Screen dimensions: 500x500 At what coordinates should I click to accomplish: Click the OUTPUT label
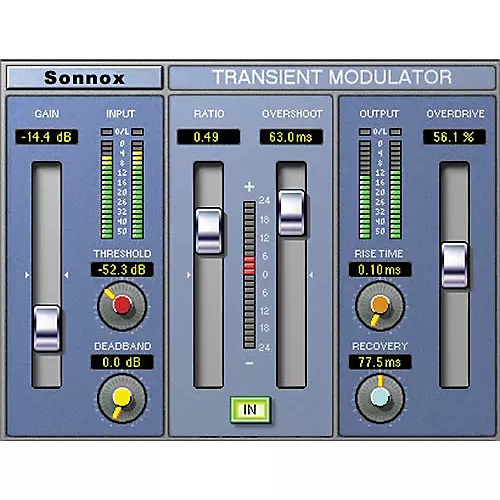click(x=379, y=114)
